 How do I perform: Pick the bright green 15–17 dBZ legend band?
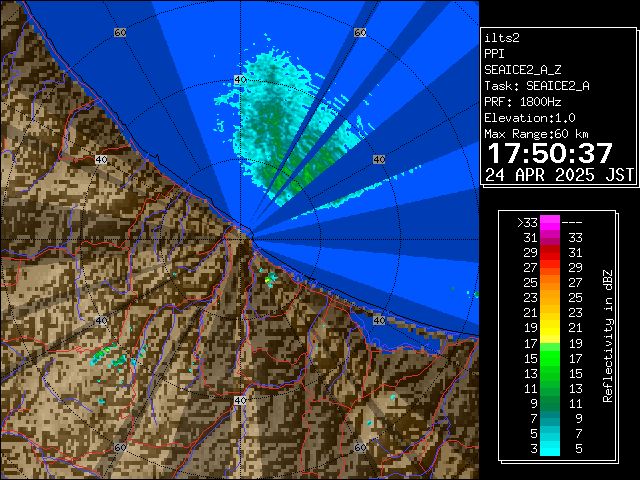pyautogui.click(x=550, y=358)
